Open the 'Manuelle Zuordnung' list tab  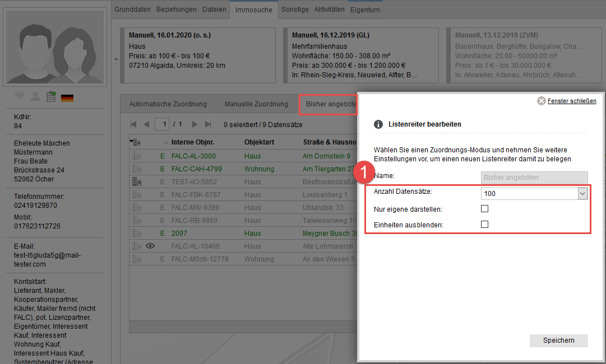pyautogui.click(x=256, y=104)
